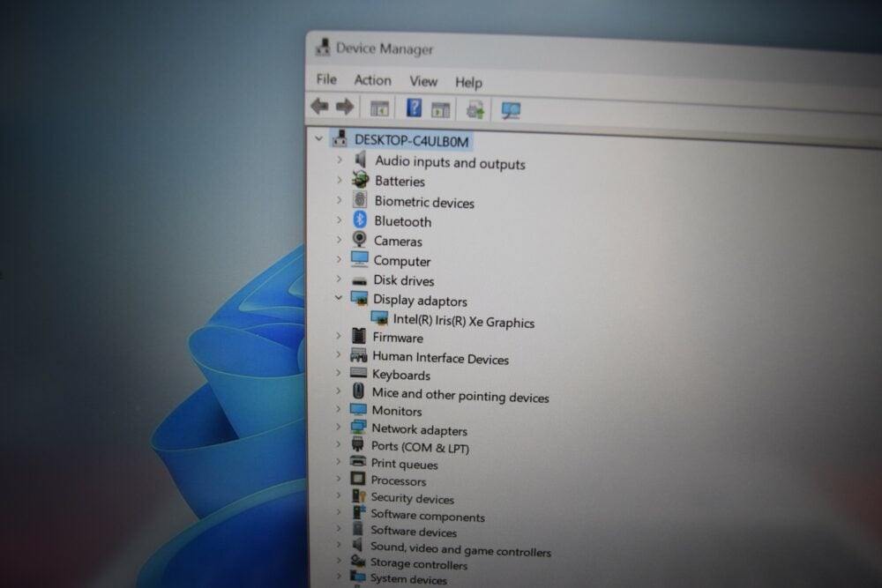
Task: Click the Software components icon
Action: click(358, 512)
